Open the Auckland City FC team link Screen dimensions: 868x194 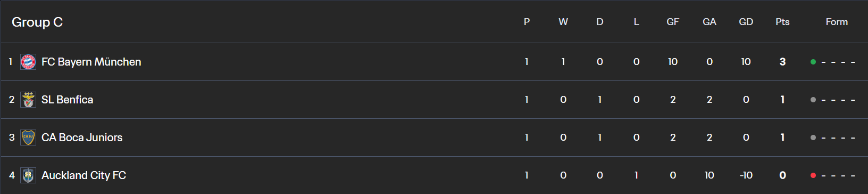[84, 175]
